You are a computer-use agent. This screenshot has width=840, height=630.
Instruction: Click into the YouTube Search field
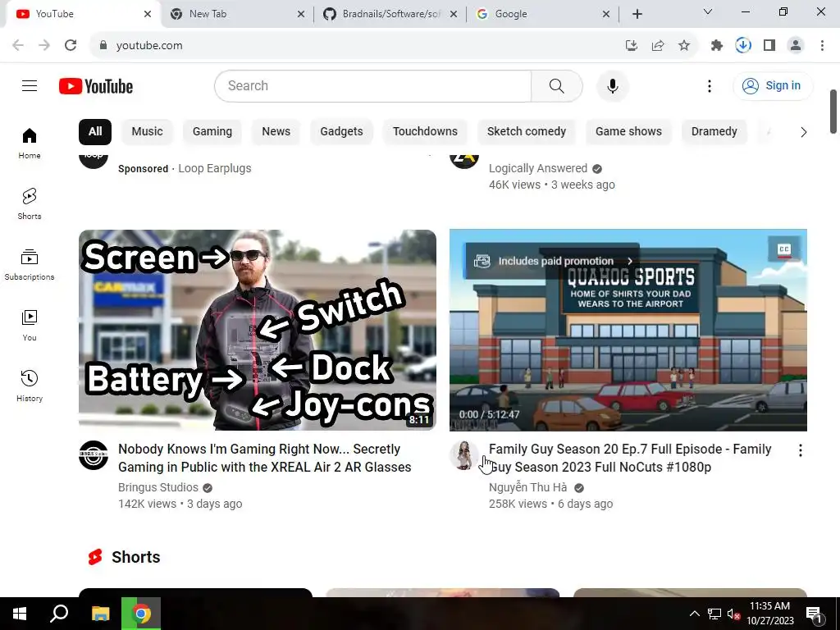(373, 85)
